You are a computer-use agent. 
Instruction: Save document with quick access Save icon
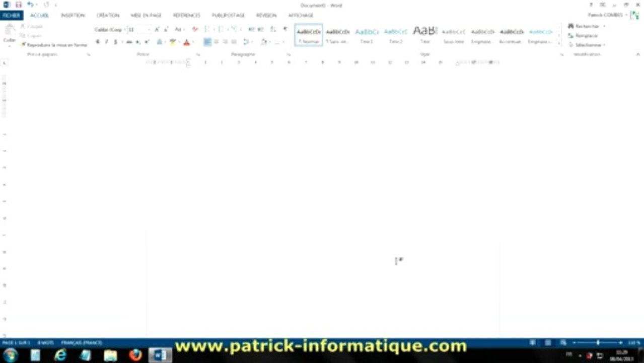point(18,5)
